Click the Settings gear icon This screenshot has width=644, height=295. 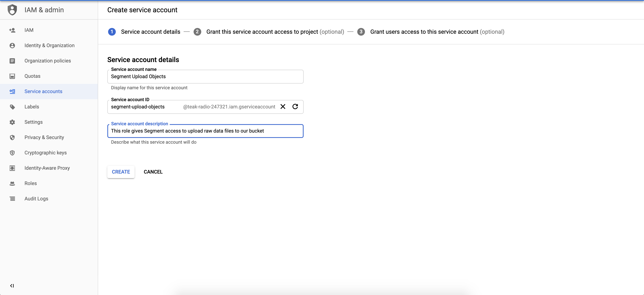[x=12, y=122]
